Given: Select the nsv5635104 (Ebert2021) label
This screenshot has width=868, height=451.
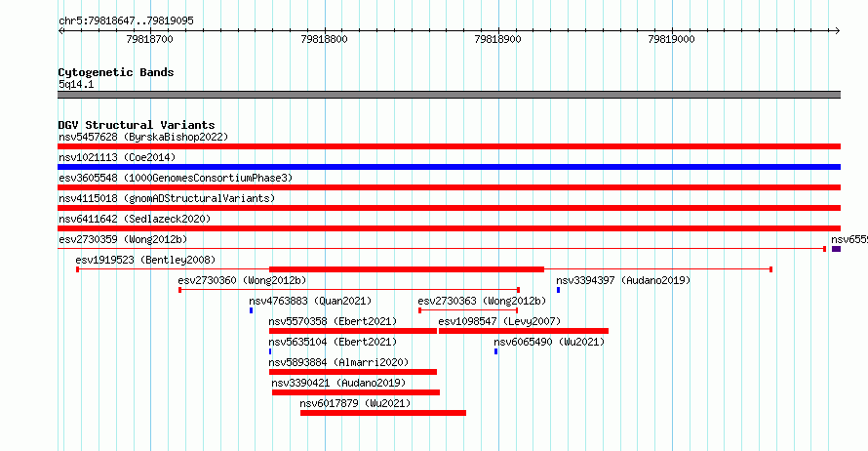Looking at the screenshot, I should tap(333, 342).
